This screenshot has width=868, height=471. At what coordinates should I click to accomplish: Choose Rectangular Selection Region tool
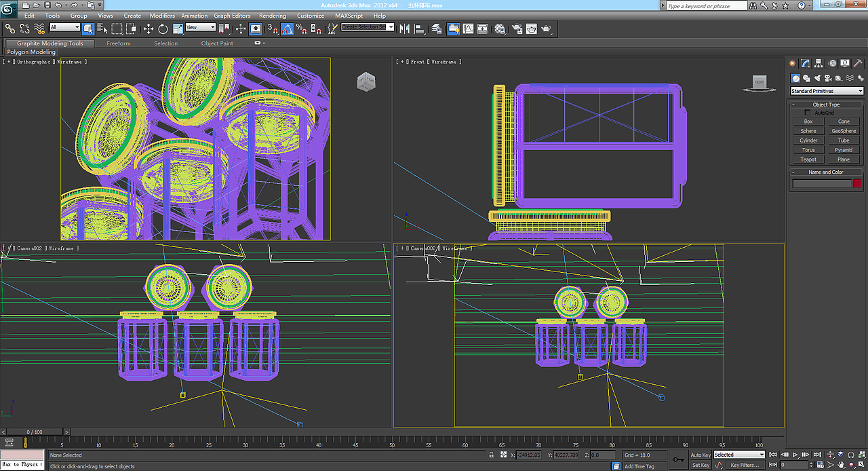point(117,29)
